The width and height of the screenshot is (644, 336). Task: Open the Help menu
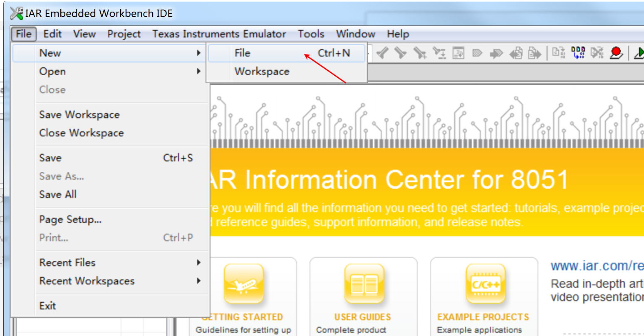pos(398,34)
